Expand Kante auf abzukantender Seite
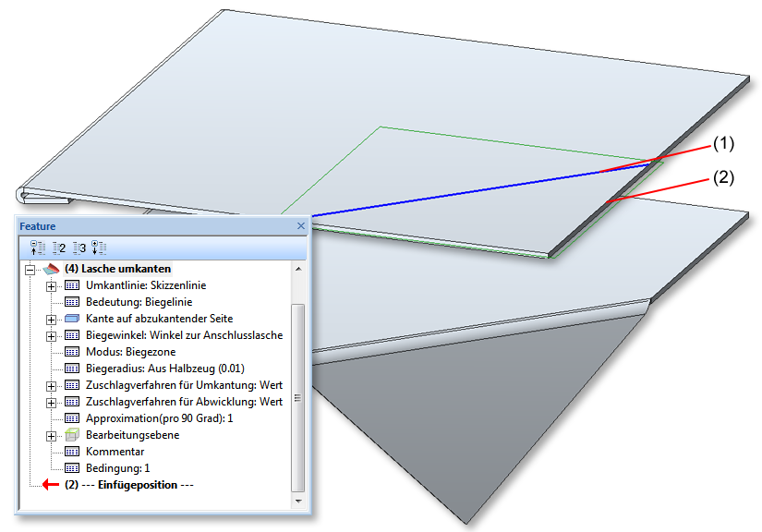 click(x=51, y=320)
